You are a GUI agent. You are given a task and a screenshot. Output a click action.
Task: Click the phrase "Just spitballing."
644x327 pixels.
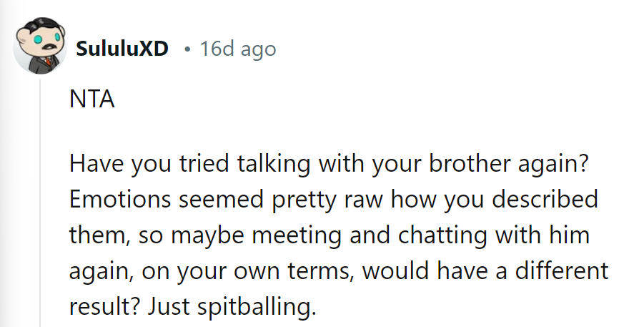(x=231, y=306)
